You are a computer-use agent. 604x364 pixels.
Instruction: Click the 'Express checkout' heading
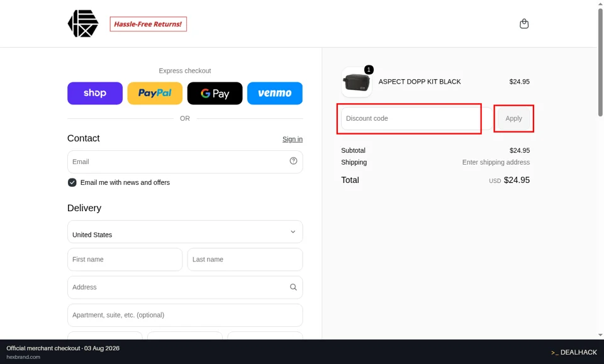(x=185, y=71)
